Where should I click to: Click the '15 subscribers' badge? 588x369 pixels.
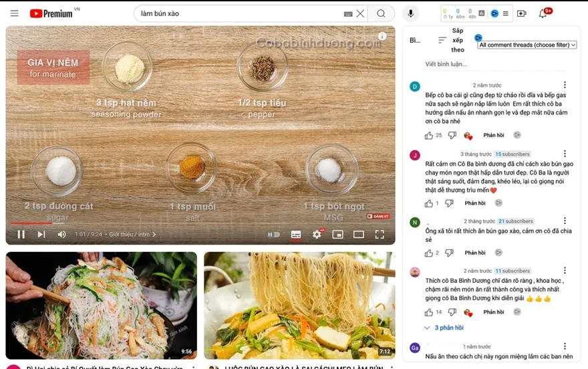[512, 154]
